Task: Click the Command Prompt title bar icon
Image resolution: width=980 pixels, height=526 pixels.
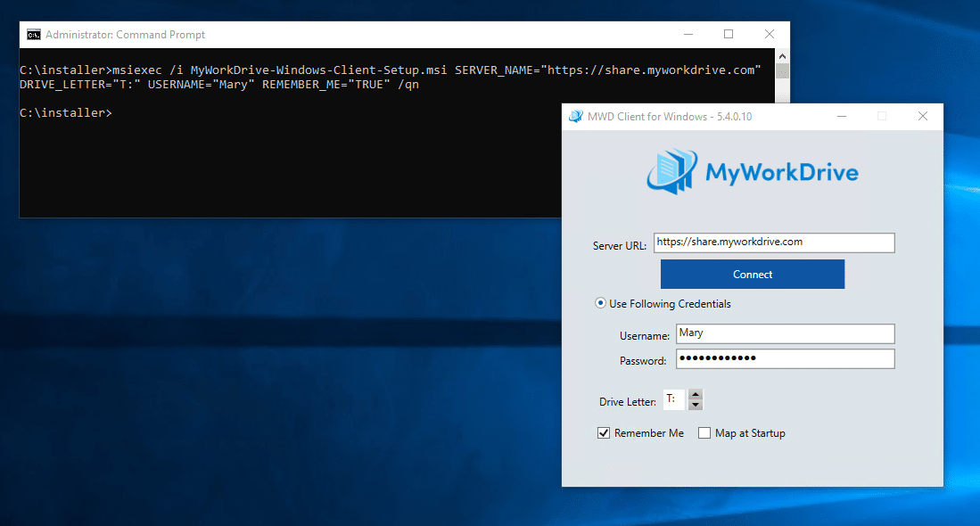Action: coord(34,34)
